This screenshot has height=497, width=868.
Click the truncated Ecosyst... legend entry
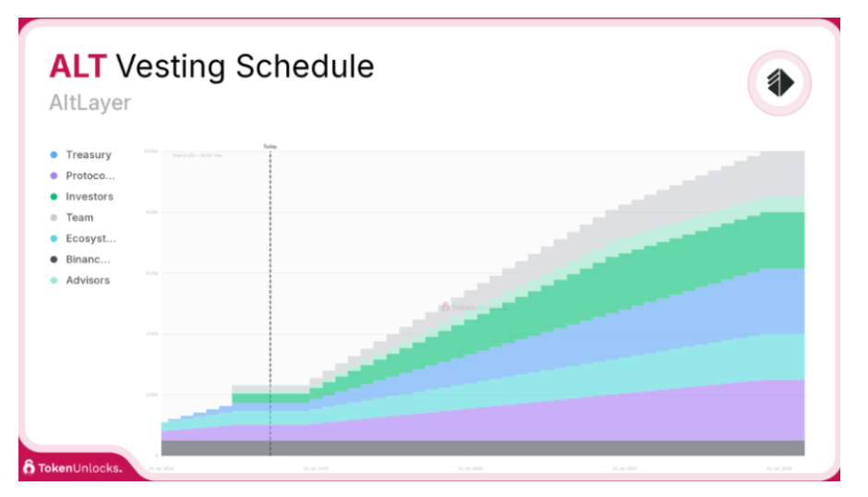click(90, 238)
